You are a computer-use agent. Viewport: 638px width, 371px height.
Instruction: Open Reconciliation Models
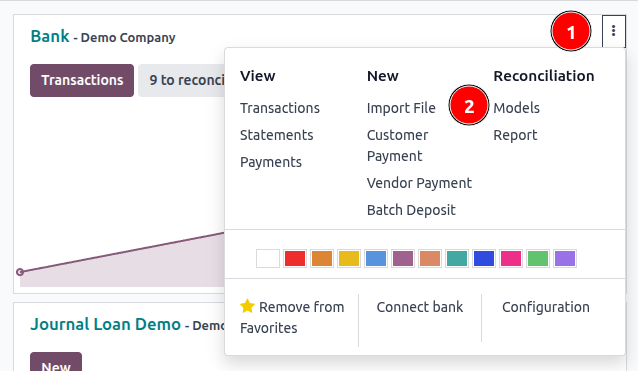[517, 108]
